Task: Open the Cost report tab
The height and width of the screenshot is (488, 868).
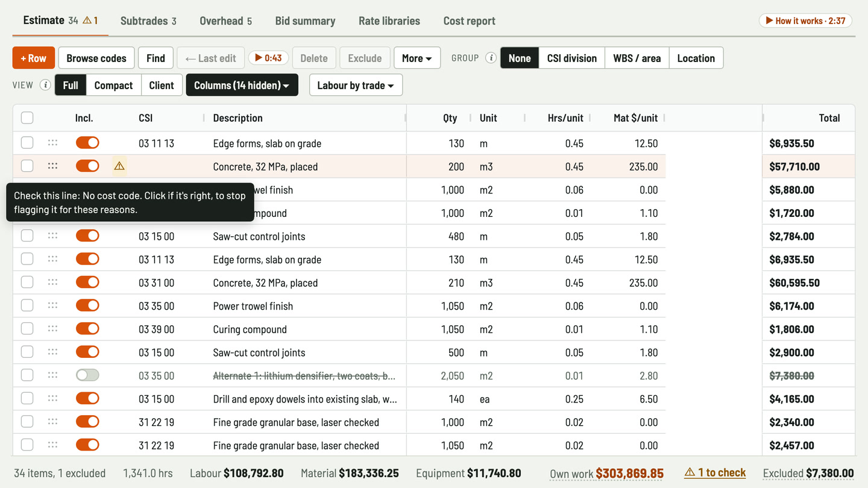Action: pyautogui.click(x=469, y=20)
